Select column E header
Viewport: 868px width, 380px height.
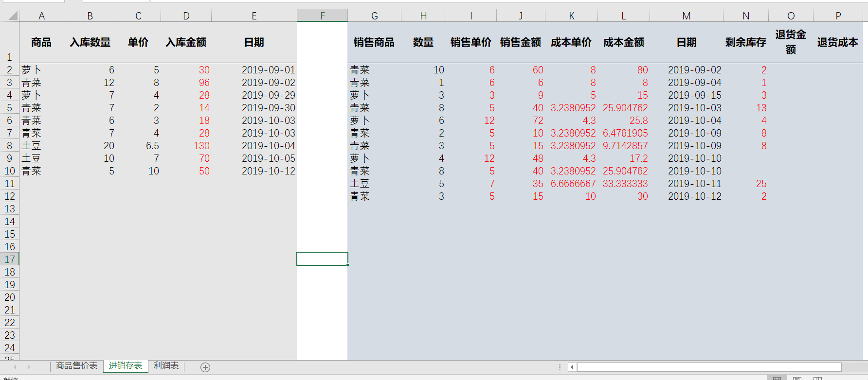254,16
